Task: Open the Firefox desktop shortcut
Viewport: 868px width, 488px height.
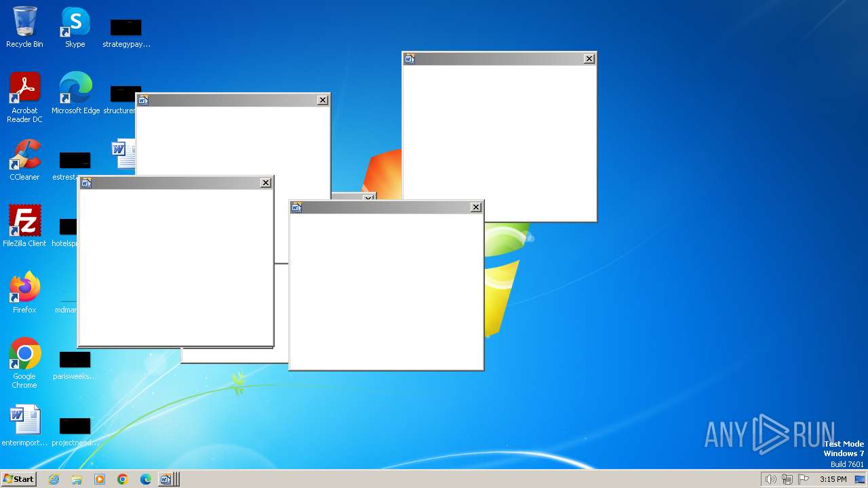Action: [x=24, y=293]
